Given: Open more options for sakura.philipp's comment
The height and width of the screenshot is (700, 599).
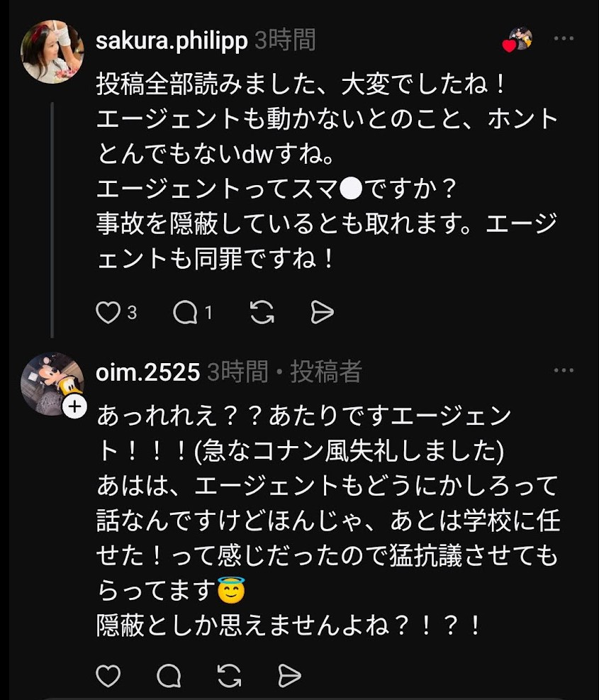Looking at the screenshot, I should pos(564,39).
